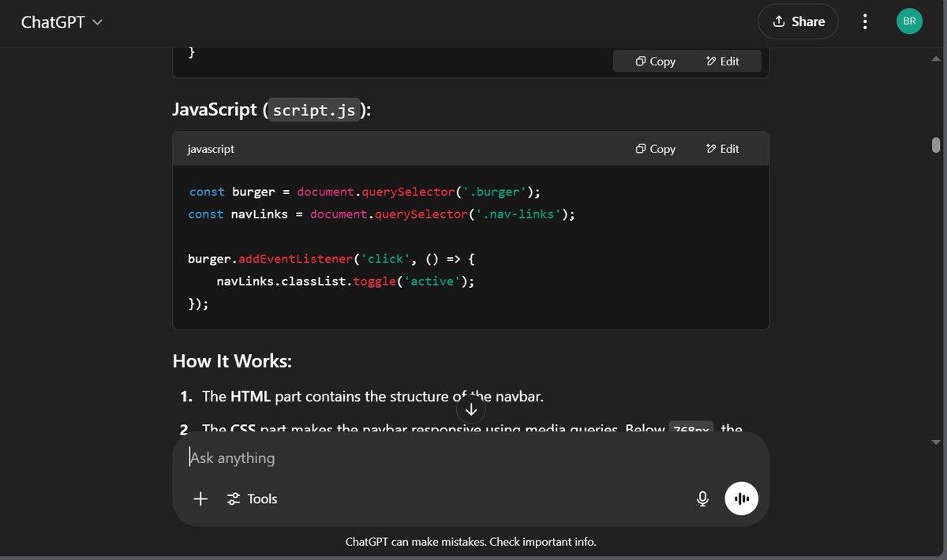Open the ChatGPT model selector dropdown
This screenshot has height=560, width=947.
pyautogui.click(x=62, y=22)
